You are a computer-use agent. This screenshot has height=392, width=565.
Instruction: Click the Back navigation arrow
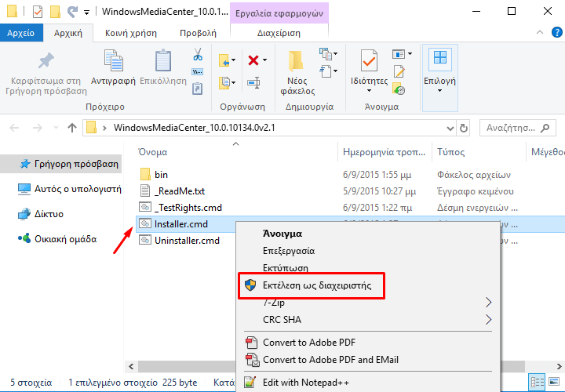click(x=14, y=128)
